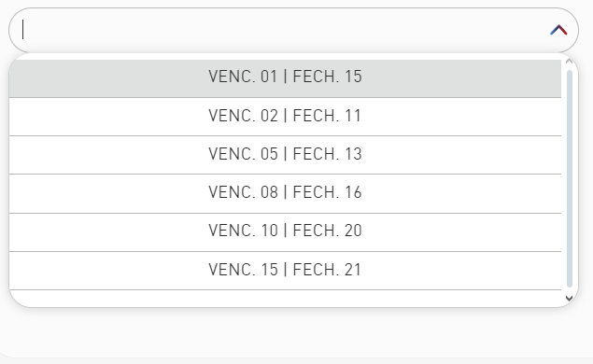Collapse the dropdown with the up chevron
Image resolution: width=593 pixels, height=364 pixels.
coord(558,30)
